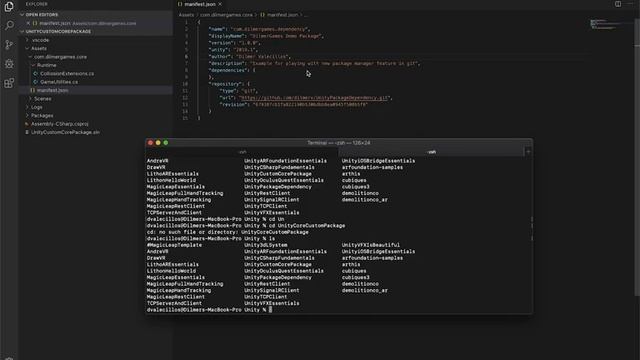The width and height of the screenshot is (640, 360).
Task: Collapse the Open Editors section
Action: pyautogui.click(x=22, y=15)
